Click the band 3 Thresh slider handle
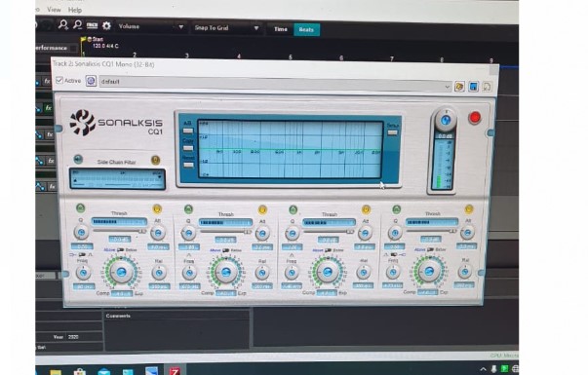The image size is (588, 375). coord(349,232)
